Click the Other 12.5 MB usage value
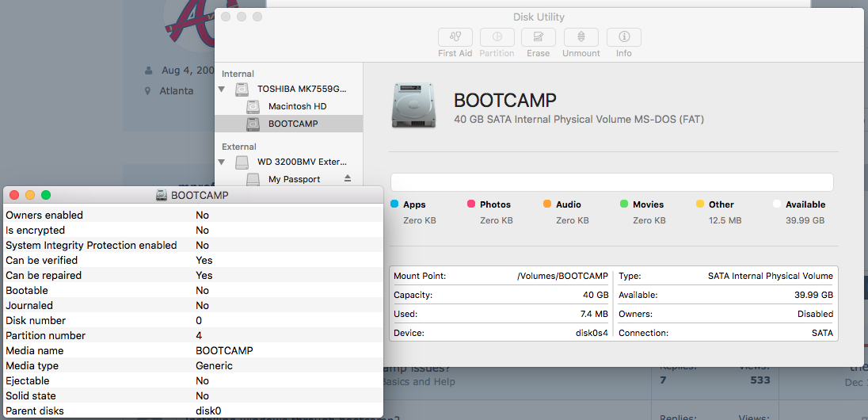868x420 pixels. click(x=725, y=220)
